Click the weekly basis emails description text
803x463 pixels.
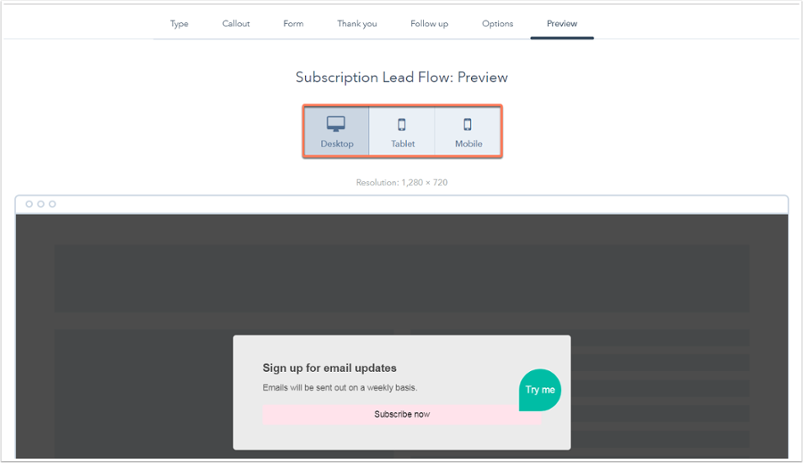click(x=340, y=388)
